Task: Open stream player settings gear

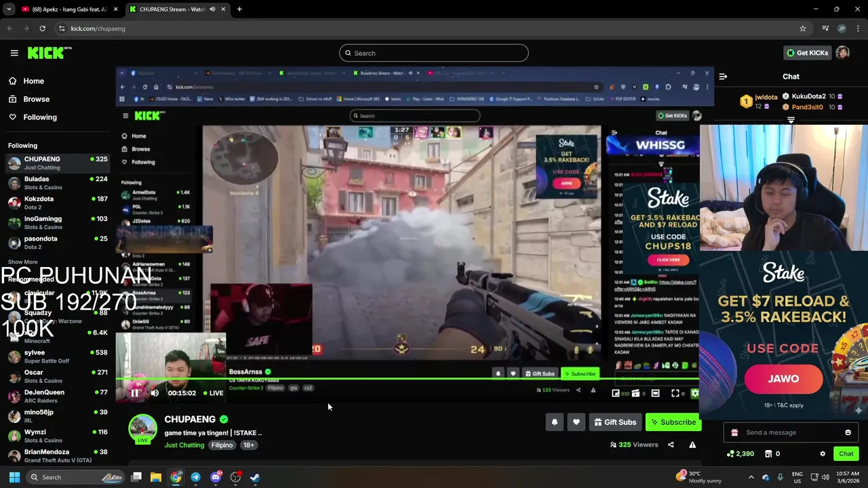Action: tap(694, 393)
